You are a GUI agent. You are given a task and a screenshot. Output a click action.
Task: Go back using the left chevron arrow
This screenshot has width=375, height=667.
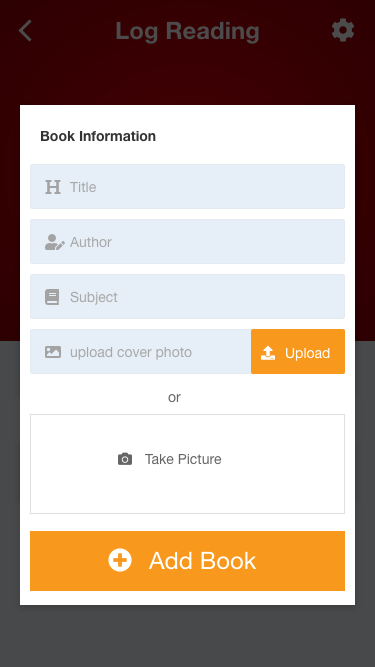25,31
